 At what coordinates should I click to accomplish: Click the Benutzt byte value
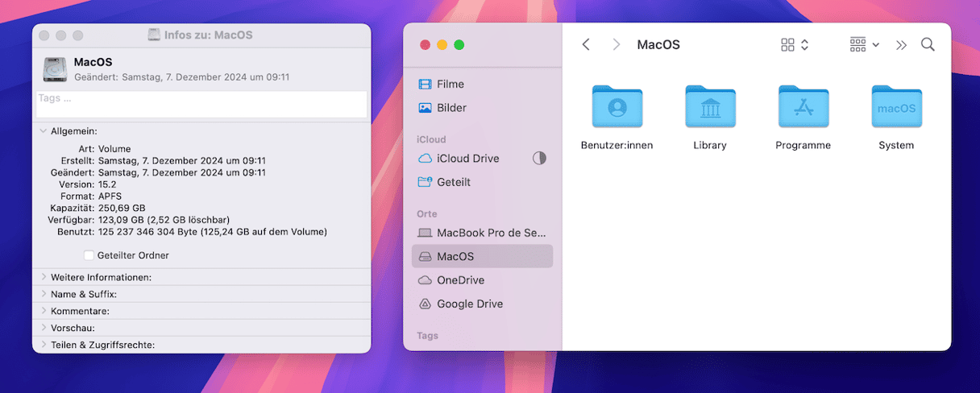tap(213, 231)
